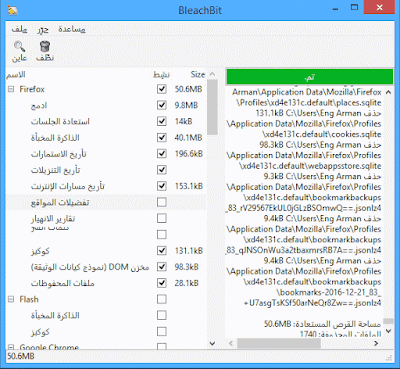
Task: Click the BleachBit app icon in title bar
Action: pos(12,10)
